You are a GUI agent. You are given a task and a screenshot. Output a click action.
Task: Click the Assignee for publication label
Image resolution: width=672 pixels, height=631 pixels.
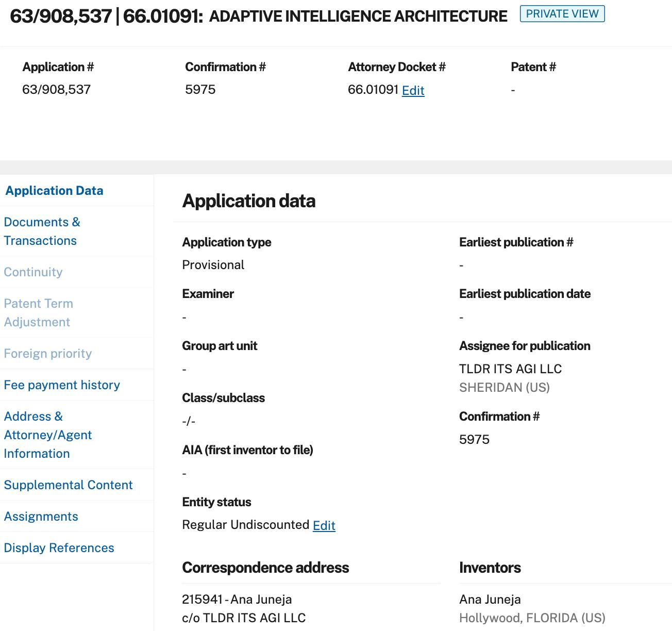pos(525,346)
